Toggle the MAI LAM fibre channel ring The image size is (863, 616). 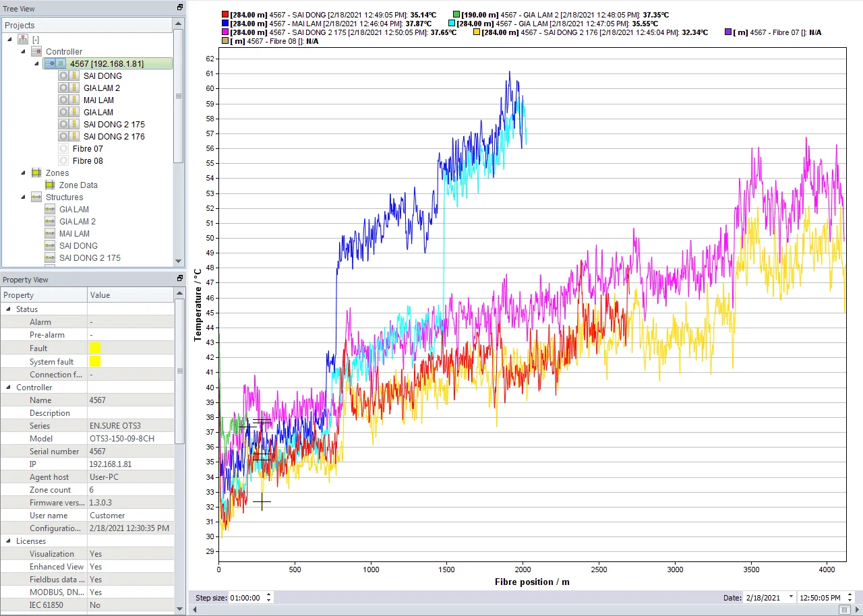[63, 100]
